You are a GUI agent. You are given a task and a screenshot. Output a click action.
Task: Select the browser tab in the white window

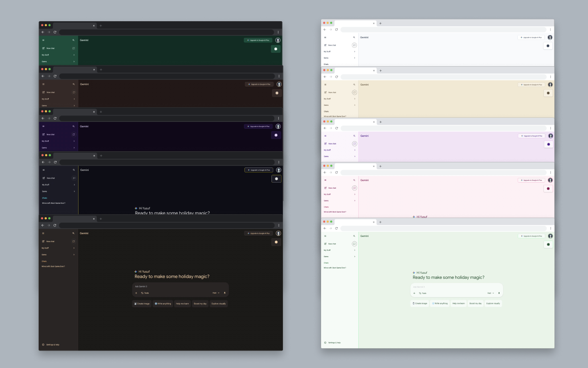[355, 23]
